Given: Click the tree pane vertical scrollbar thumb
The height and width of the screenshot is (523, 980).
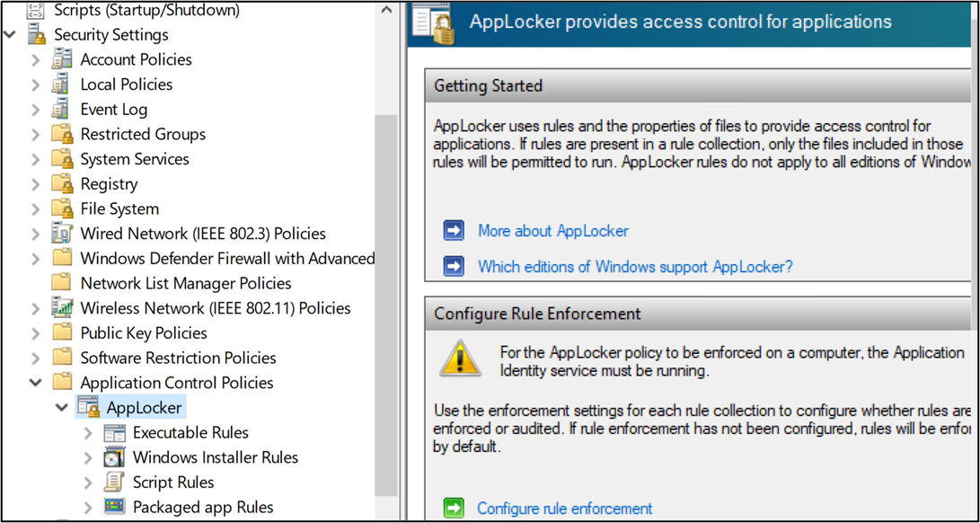Looking at the screenshot, I should click(386, 305).
